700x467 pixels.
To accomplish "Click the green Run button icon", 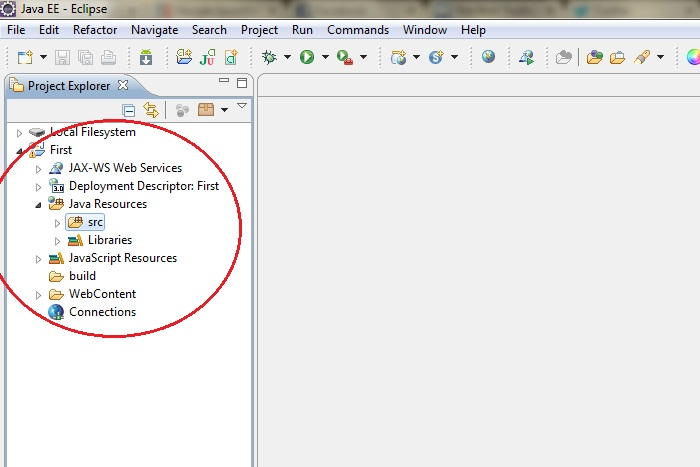I will (x=307, y=57).
